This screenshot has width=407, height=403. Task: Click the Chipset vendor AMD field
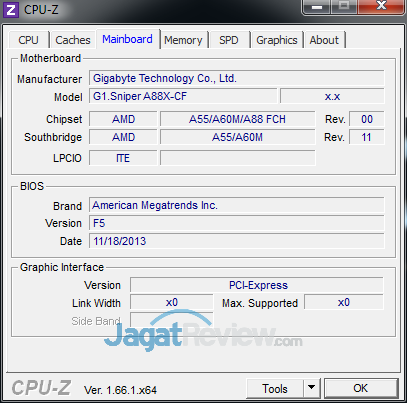coord(123,119)
